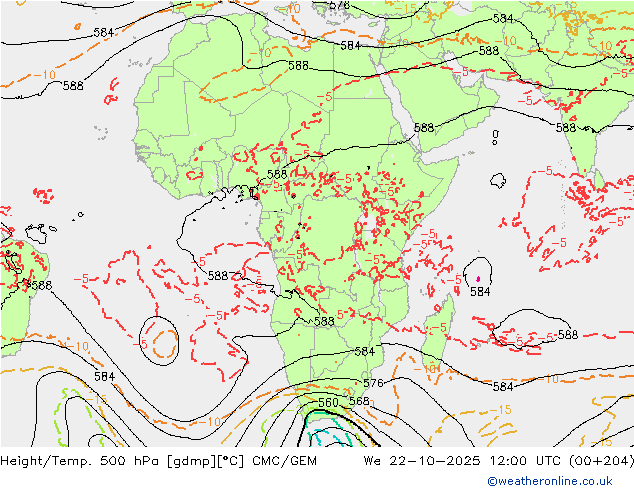Click the "560" contour label
The height and width of the screenshot is (490, 634).
pos(328,403)
